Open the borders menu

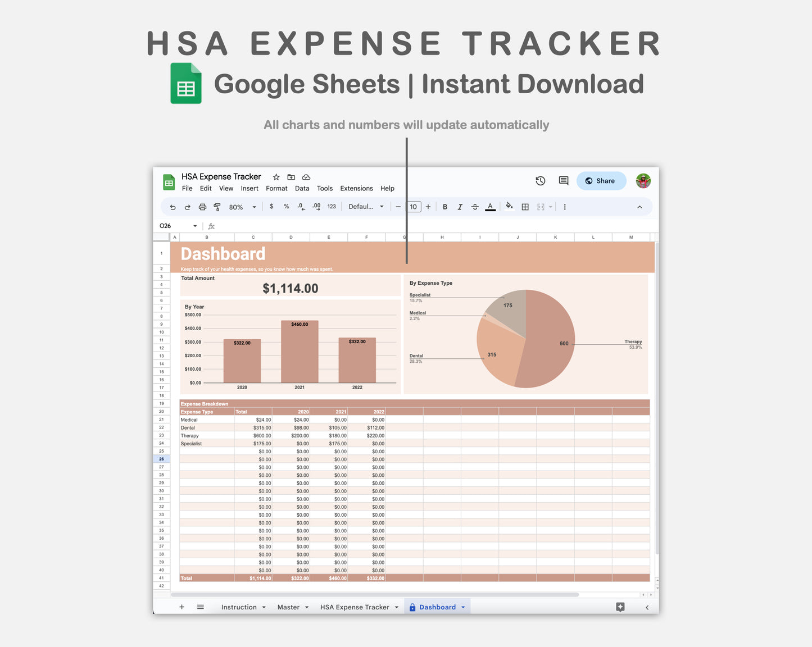[525, 207]
